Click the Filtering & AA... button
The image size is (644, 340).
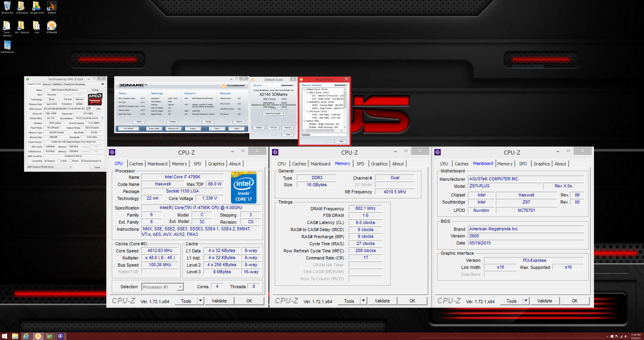[x=174, y=128]
